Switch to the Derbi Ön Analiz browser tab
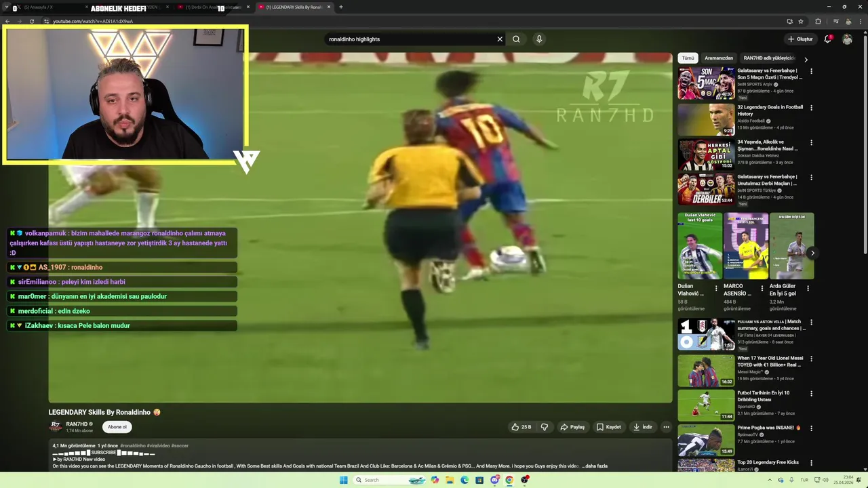 213,7
